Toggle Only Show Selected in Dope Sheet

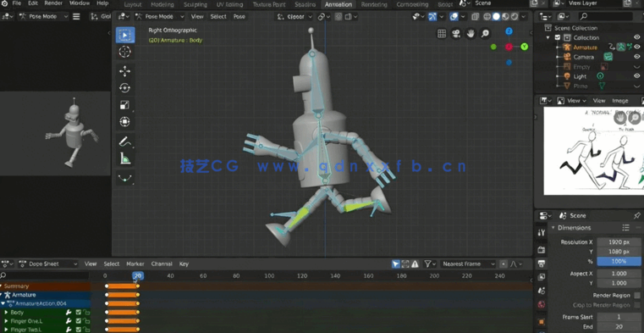click(396, 264)
